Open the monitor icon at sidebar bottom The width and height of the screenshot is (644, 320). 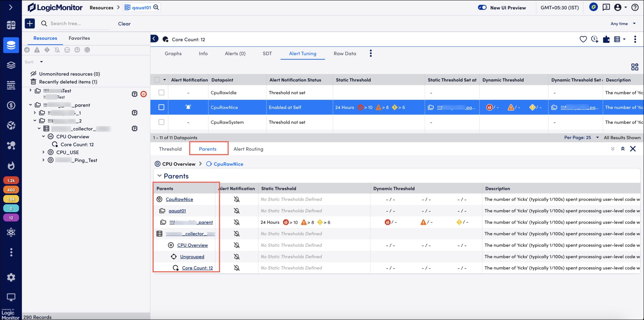point(11,297)
